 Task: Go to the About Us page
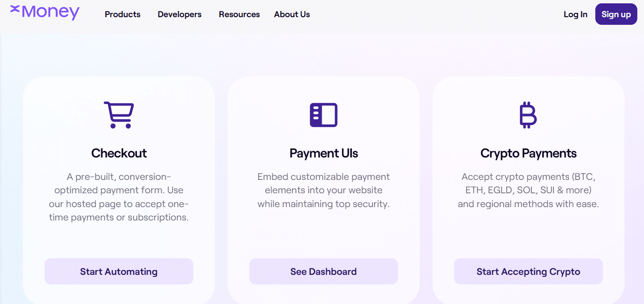coord(292,14)
